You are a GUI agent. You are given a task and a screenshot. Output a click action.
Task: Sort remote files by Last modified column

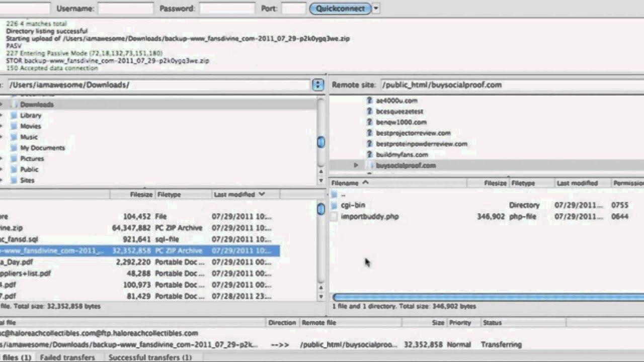tap(583, 183)
